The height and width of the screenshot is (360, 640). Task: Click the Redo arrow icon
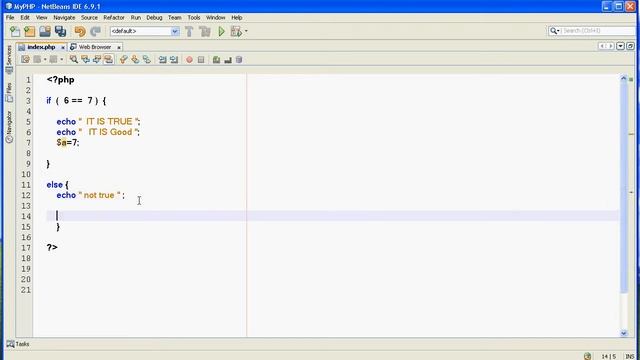[95, 31]
